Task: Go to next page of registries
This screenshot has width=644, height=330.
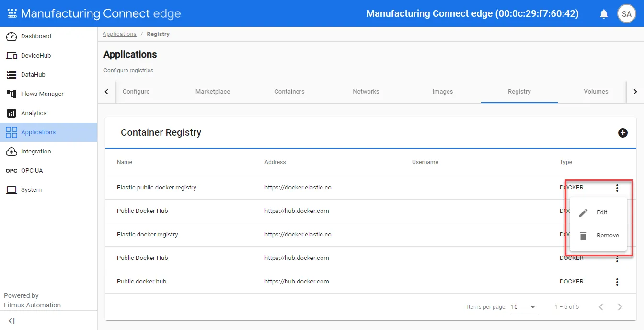Action: [620, 307]
